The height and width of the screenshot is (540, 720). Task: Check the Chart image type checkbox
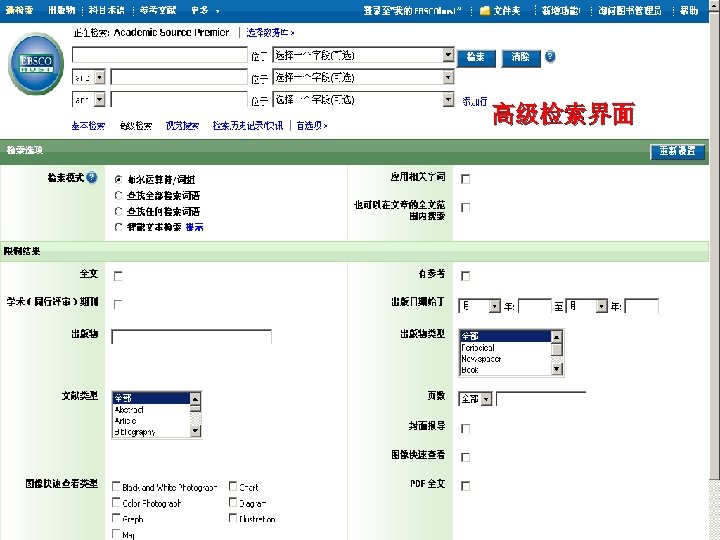[x=233, y=486]
